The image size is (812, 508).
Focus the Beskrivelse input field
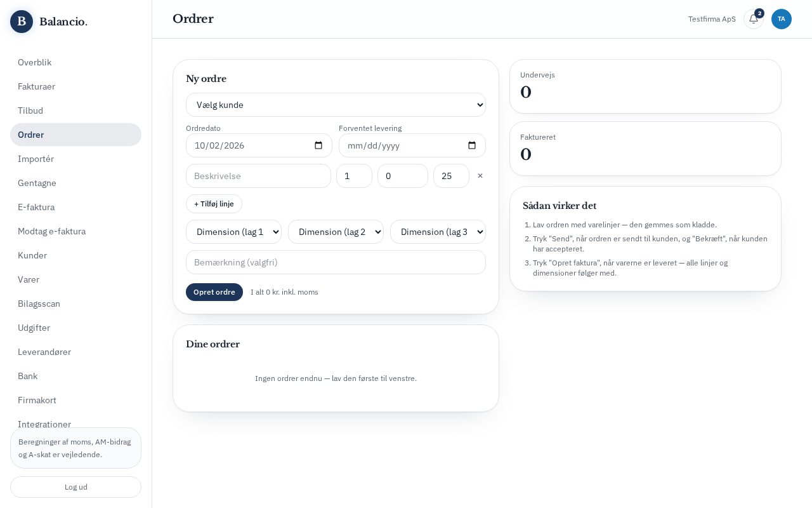pos(258,176)
